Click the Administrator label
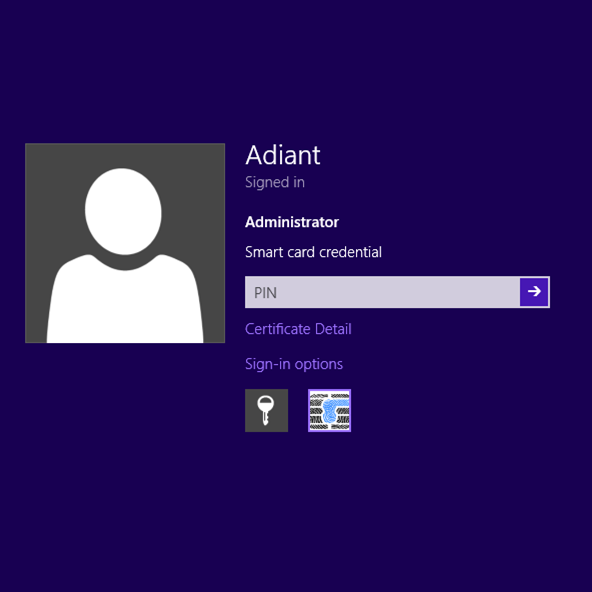Viewport: 592px width, 592px height. (292, 222)
